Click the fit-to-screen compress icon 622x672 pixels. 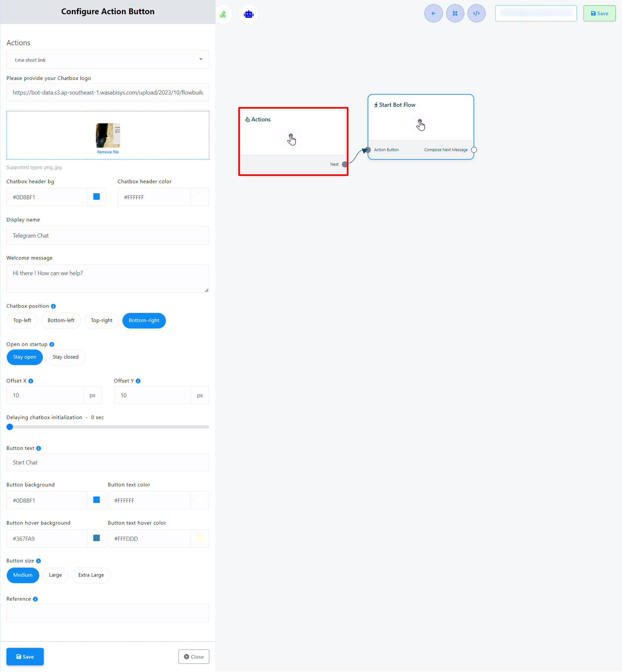tap(455, 14)
